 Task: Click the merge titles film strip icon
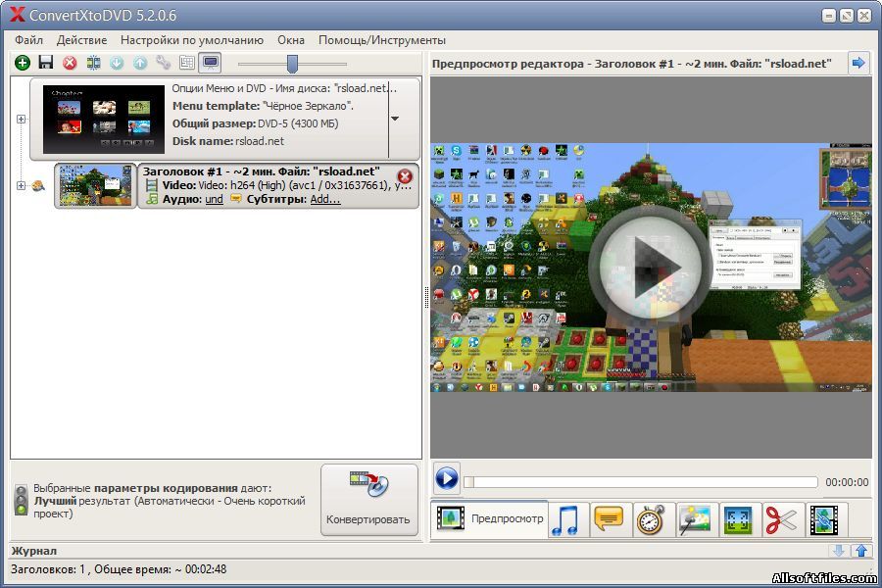point(93,63)
